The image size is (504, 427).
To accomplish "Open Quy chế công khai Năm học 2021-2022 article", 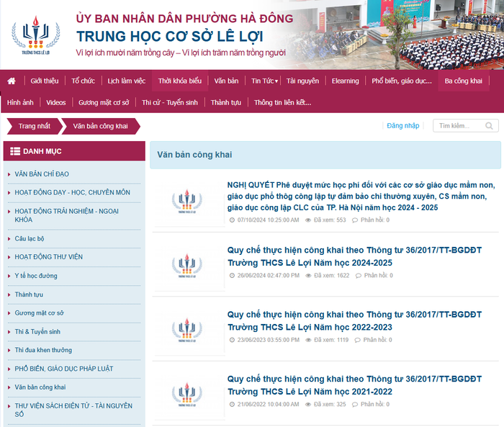I will pyautogui.click(x=354, y=385).
